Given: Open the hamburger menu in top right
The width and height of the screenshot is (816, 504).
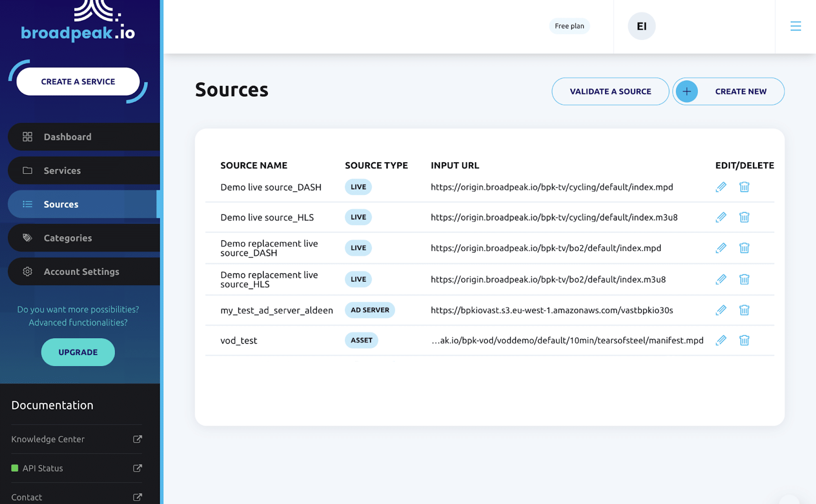Looking at the screenshot, I should (796, 26).
